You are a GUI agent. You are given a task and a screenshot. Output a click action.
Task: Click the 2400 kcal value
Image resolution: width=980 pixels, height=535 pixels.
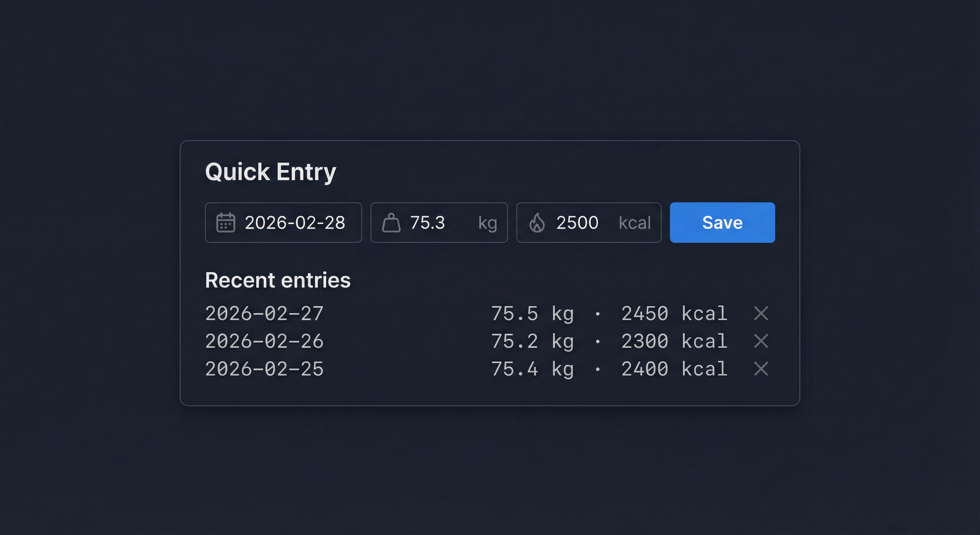click(674, 369)
